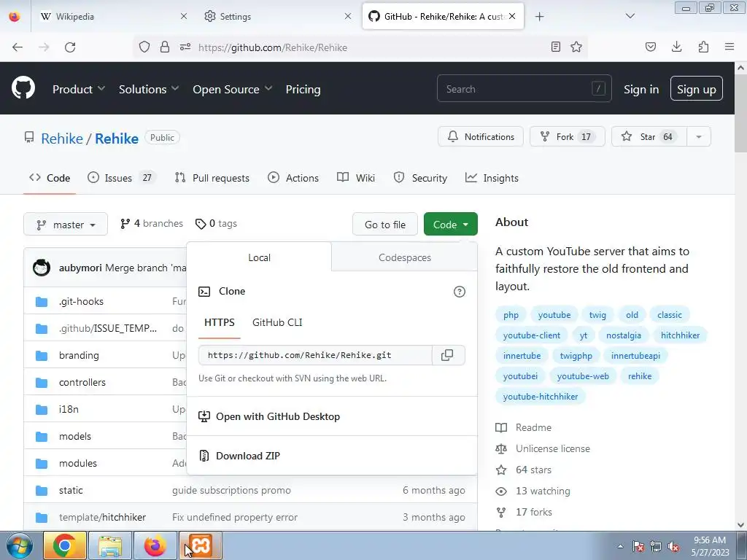This screenshot has height=560, width=747.
Task: Click the Sign up button
Action: [696, 89]
